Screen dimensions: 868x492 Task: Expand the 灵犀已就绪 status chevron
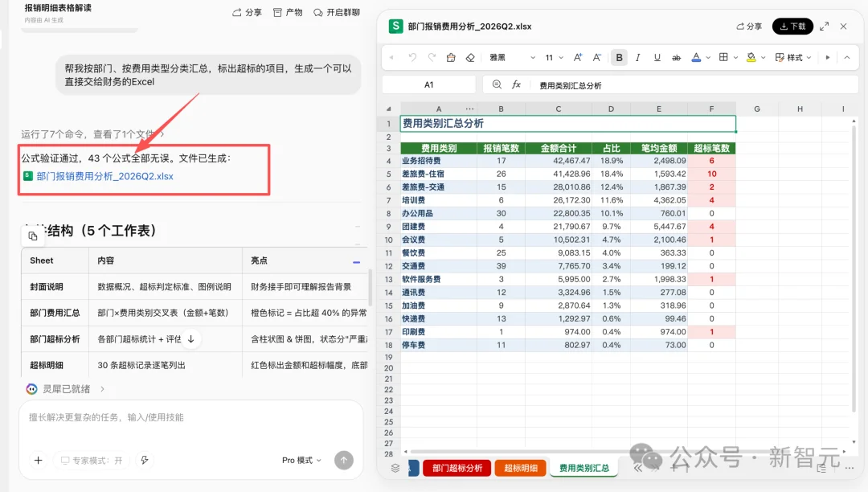point(102,389)
